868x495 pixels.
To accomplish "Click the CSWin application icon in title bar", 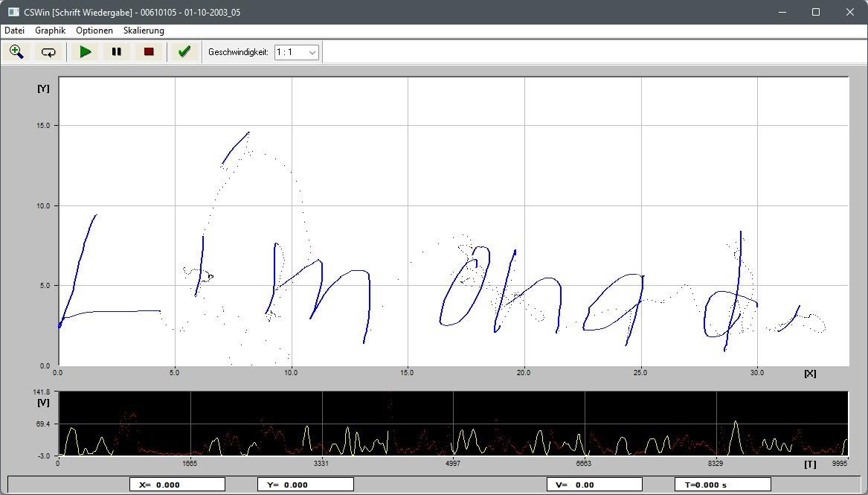I will click(x=13, y=12).
